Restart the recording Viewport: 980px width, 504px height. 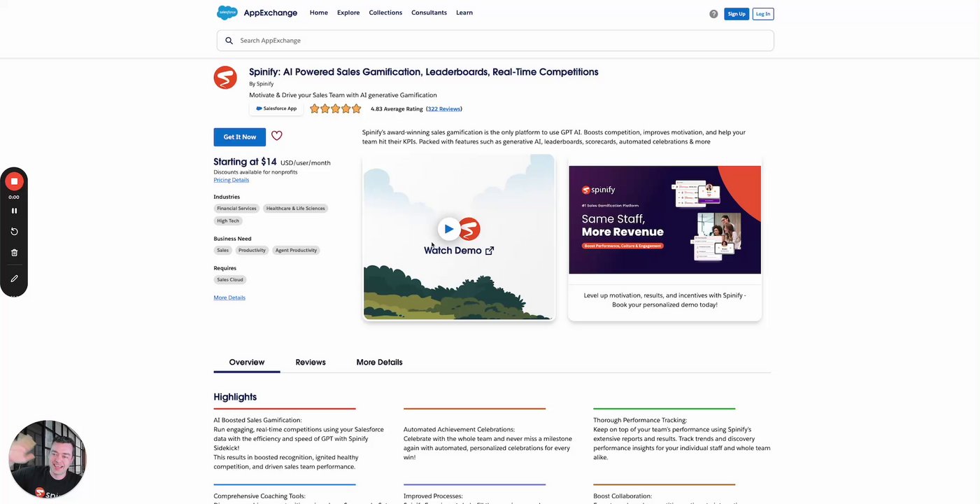(14, 232)
